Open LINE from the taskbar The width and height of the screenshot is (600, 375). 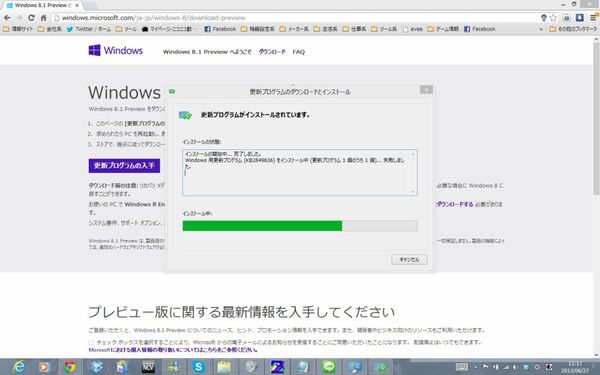328,367
